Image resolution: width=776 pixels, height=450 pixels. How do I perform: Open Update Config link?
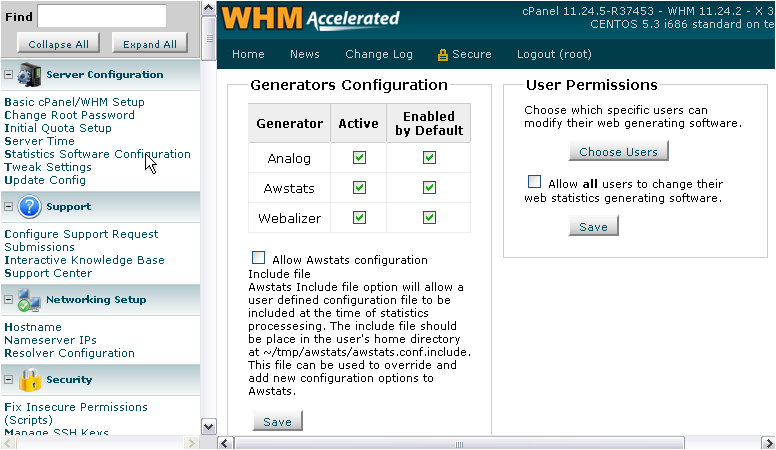45,180
